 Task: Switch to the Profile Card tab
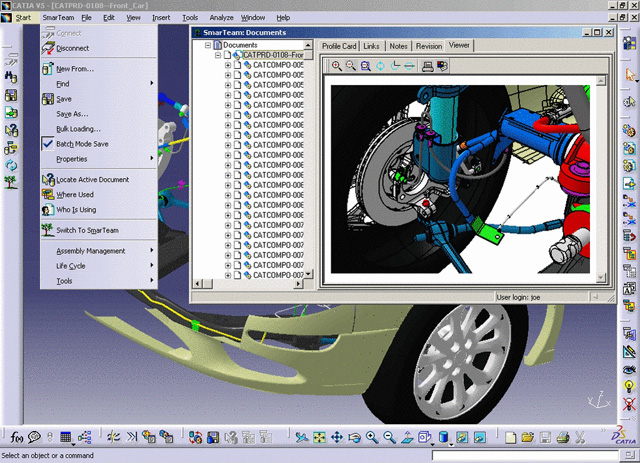point(339,46)
